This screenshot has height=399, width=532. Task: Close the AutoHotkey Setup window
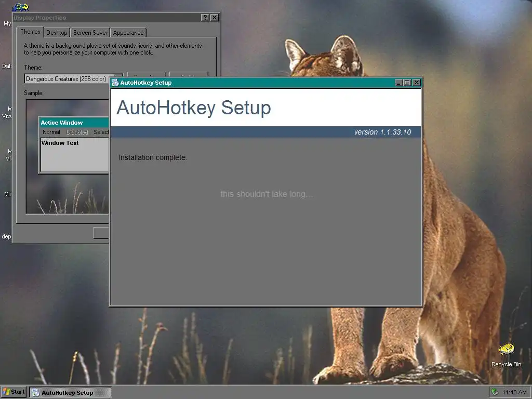(417, 83)
